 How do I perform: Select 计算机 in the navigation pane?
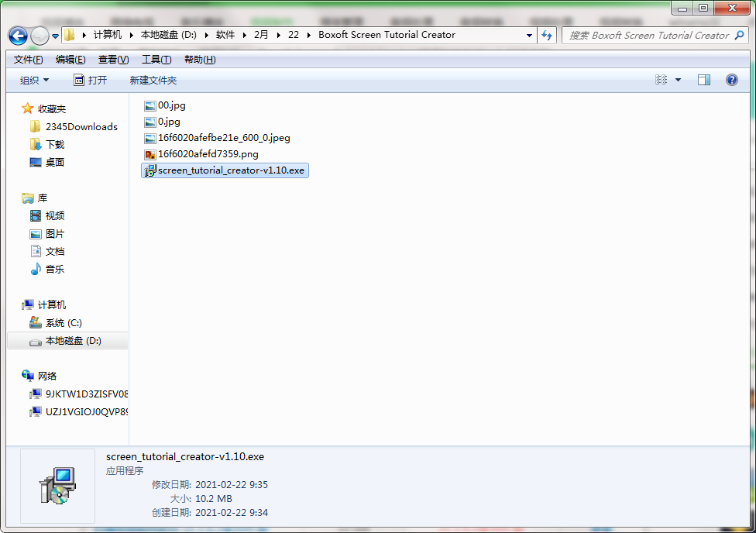(52, 305)
